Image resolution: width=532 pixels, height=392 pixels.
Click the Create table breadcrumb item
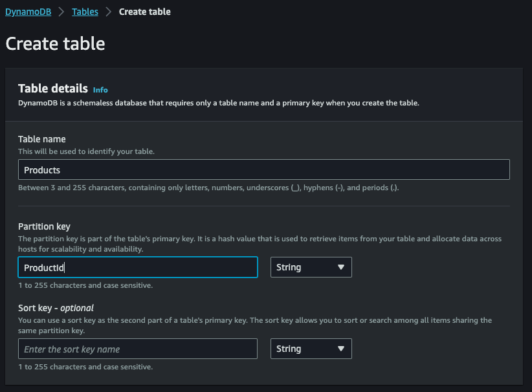(144, 12)
